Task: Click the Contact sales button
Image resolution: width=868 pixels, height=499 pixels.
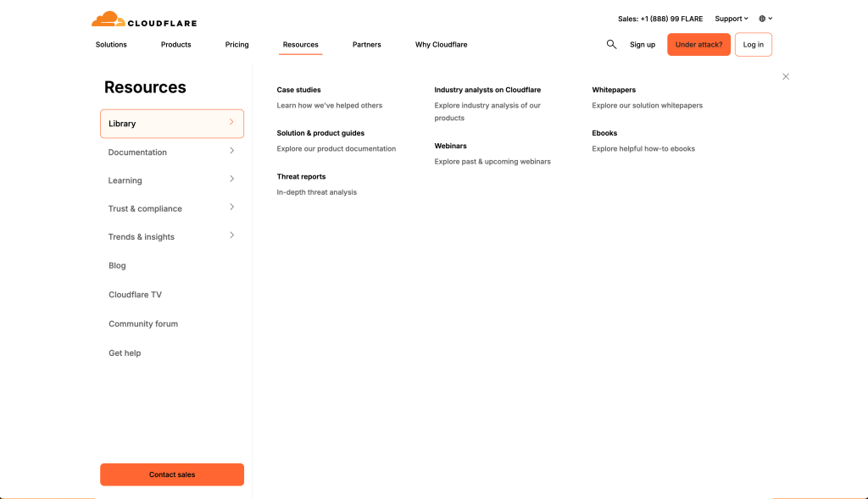Action: click(172, 474)
